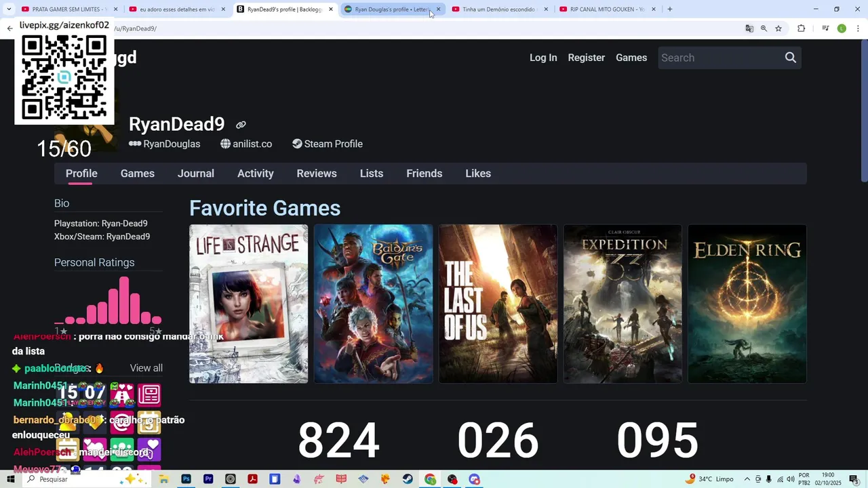Click the POR PTB2 language indicator
868x488 pixels.
click(804, 479)
